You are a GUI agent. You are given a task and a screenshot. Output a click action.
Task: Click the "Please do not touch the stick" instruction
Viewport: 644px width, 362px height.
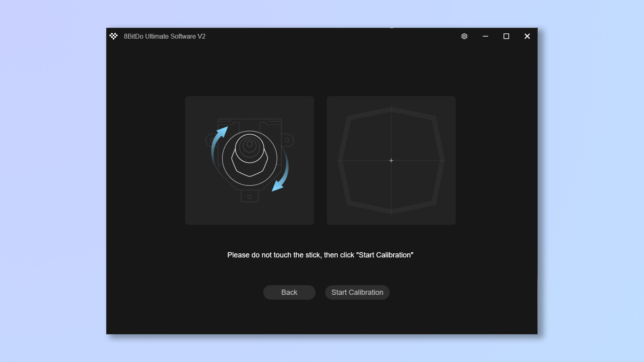(320, 255)
